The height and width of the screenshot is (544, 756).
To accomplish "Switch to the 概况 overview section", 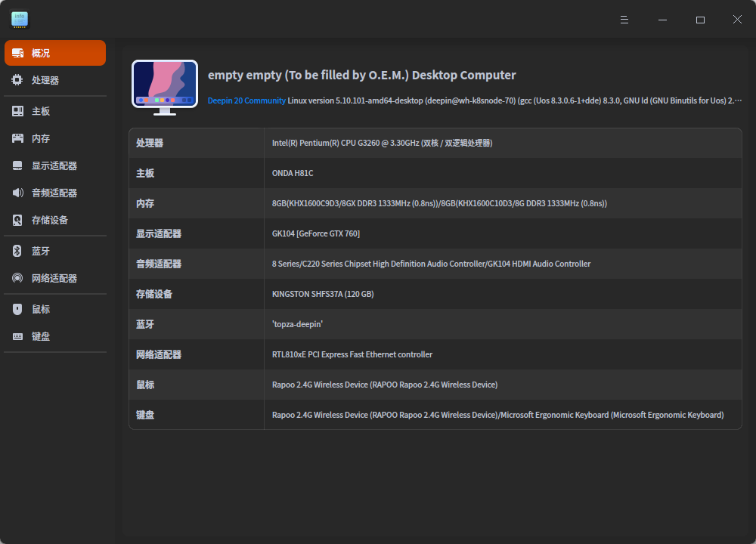I will tap(54, 53).
